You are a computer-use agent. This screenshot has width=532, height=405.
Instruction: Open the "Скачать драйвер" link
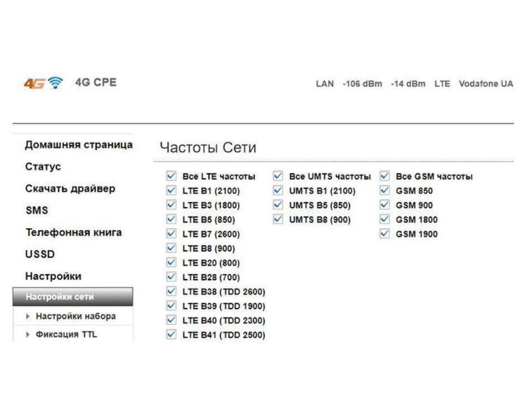[x=69, y=189]
